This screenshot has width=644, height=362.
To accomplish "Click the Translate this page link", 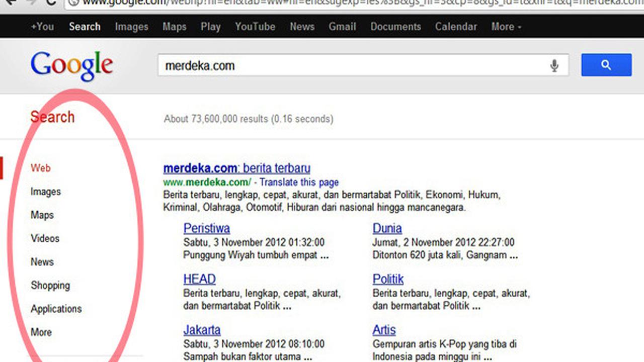I will pos(299,182).
